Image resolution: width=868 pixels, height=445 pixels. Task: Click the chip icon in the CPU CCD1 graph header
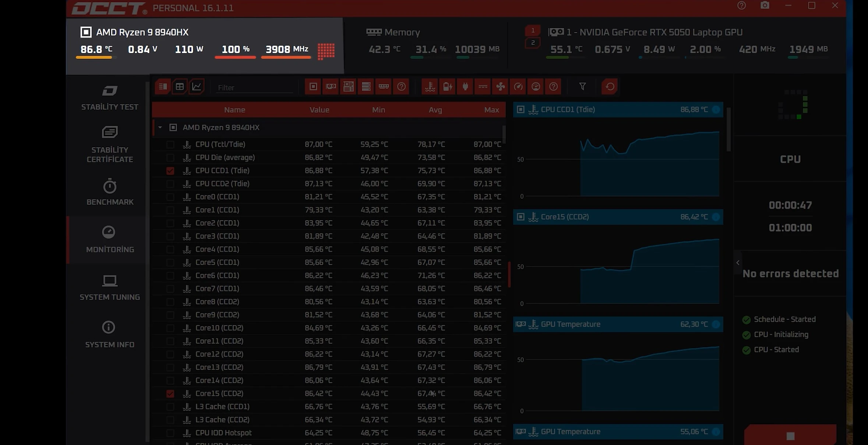(x=521, y=109)
